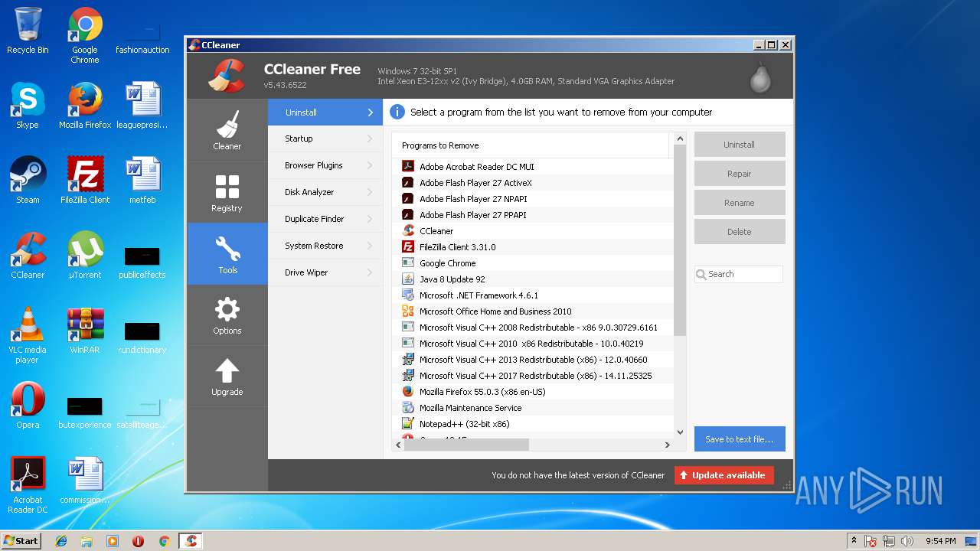Screen dimensions: 980x551
Task: Open the Upgrade arrow section
Action: 227,377
